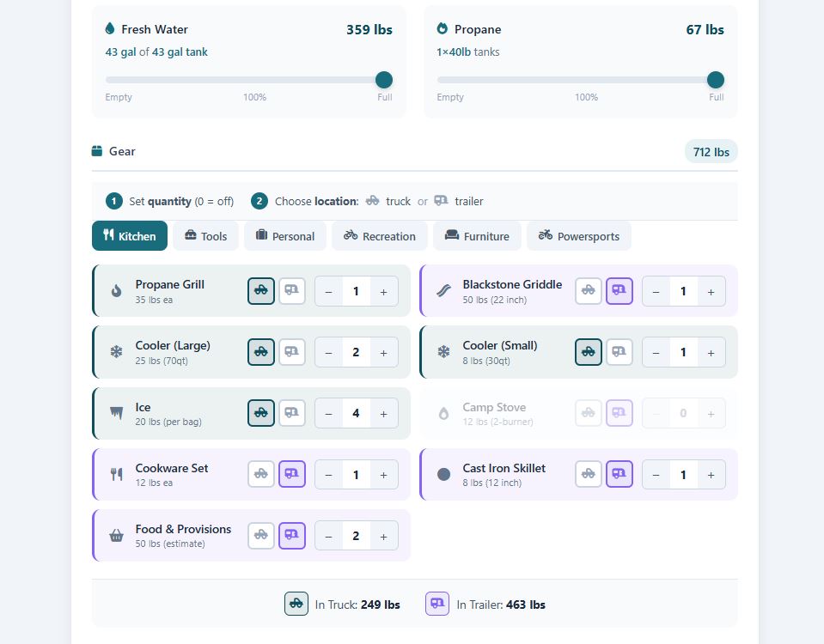Open the Powersports category tab

[x=579, y=235]
